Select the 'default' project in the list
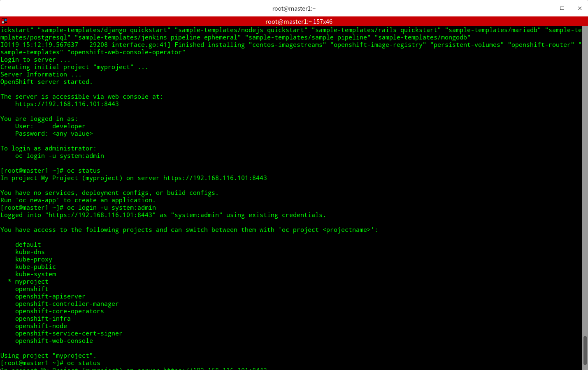The image size is (588, 370). (28, 244)
